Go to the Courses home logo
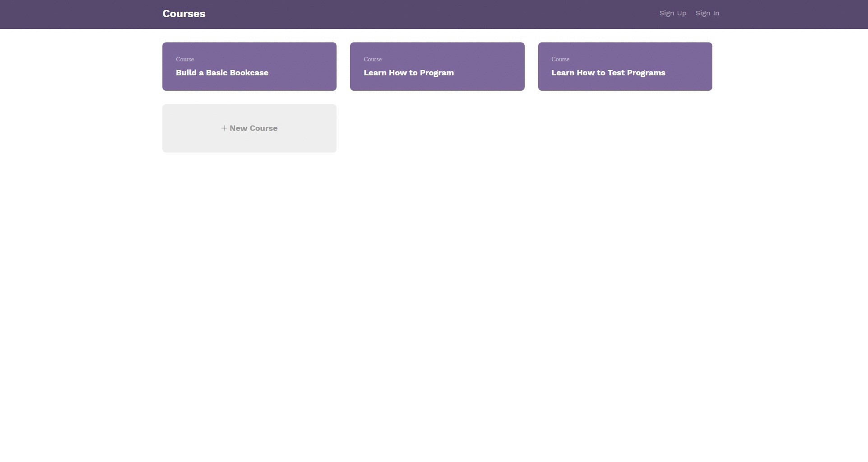The height and width of the screenshot is (462, 868). click(x=184, y=14)
